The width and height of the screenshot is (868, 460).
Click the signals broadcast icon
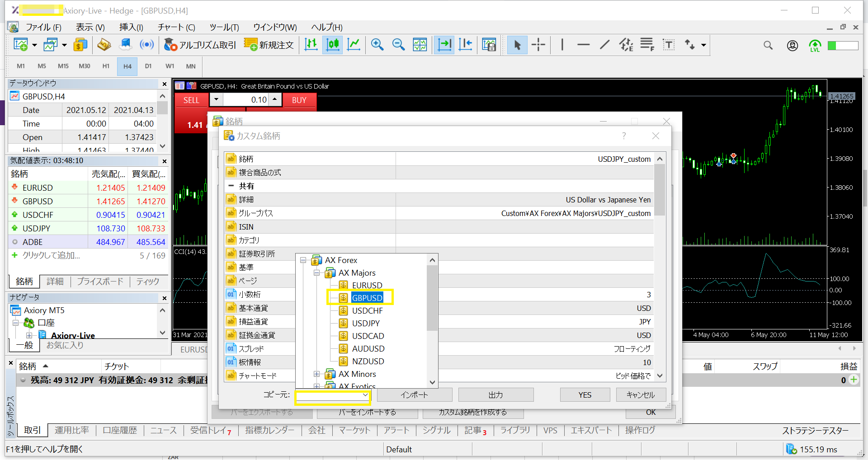click(x=146, y=45)
